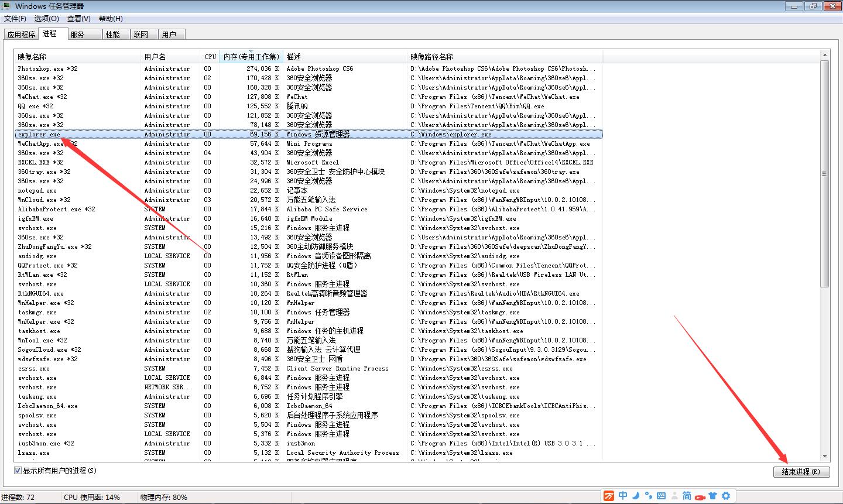Switch to the 应用程序 tab
The height and width of the screenshot is (504, 843).
tap(21, 35)
